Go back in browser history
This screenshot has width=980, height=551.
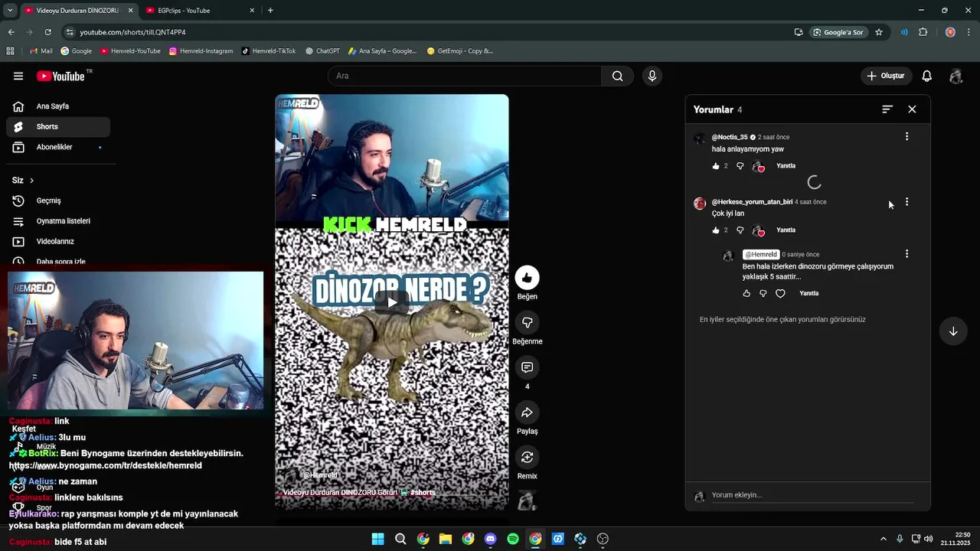click(x=11, y=32)
